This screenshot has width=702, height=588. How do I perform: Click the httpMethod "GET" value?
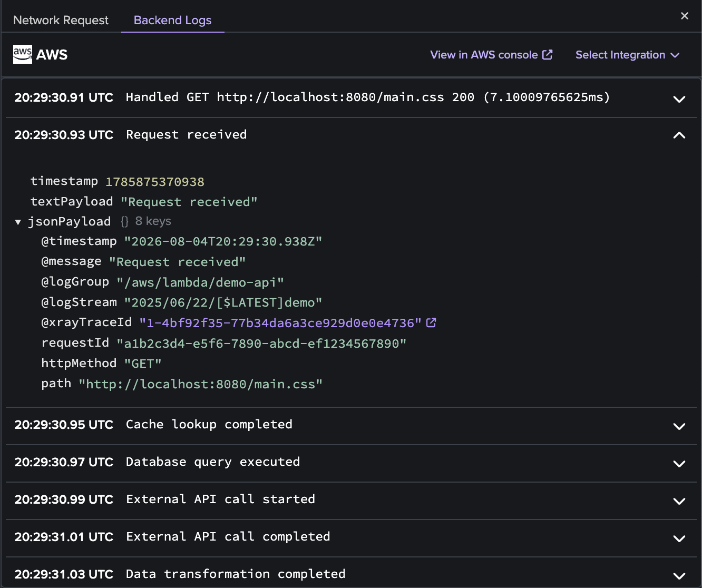tap(143, 364)
